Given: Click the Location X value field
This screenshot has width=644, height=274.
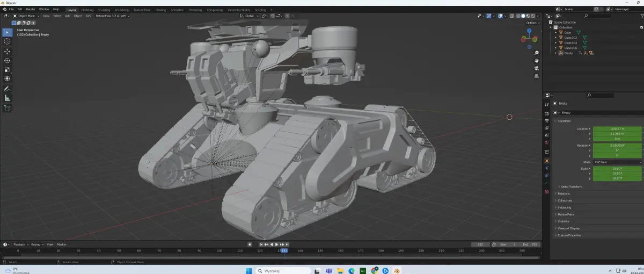Looking at the screenshot, I should pyautogui.click(x=617, y=129).
